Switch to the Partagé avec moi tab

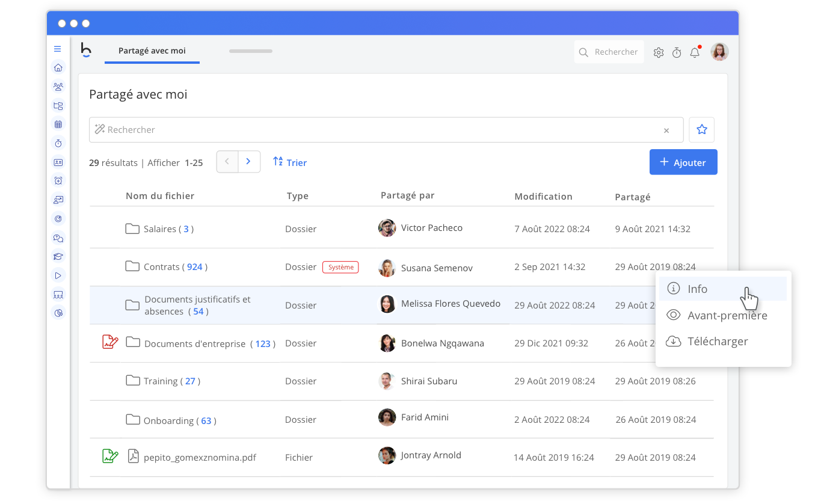click(152, 51)
